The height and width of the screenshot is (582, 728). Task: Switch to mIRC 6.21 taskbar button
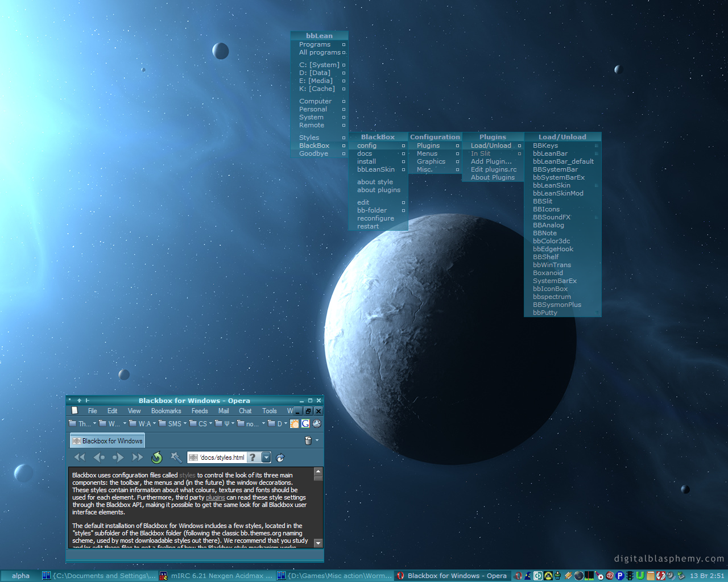tap(216, 576)
